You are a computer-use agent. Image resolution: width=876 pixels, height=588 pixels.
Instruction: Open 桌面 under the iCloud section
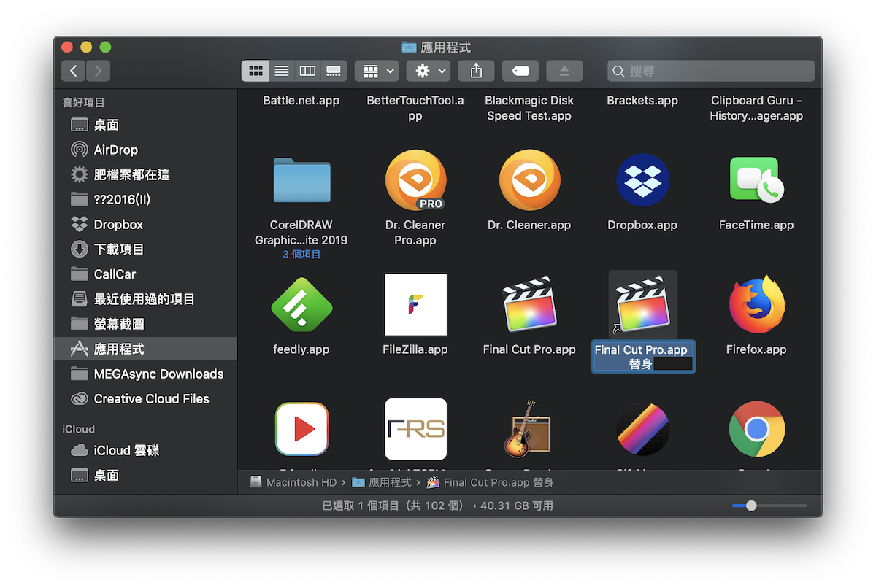click(x=145, y=476)
